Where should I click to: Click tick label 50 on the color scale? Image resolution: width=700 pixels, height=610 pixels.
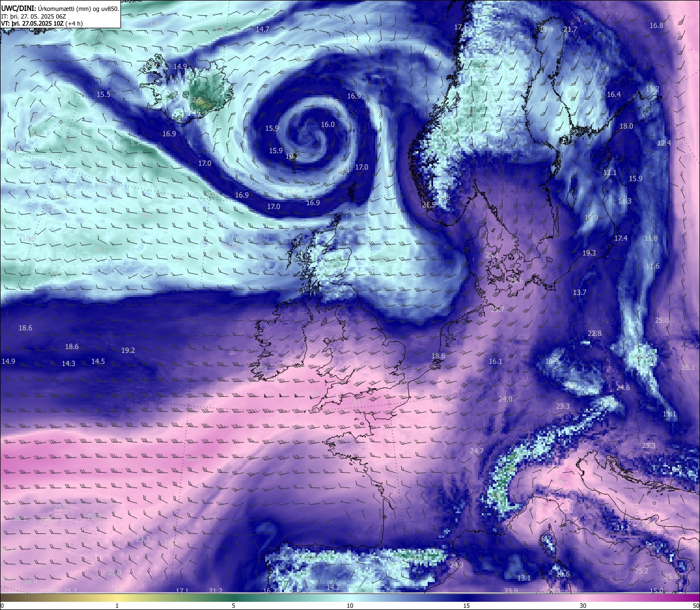[696, 606]
